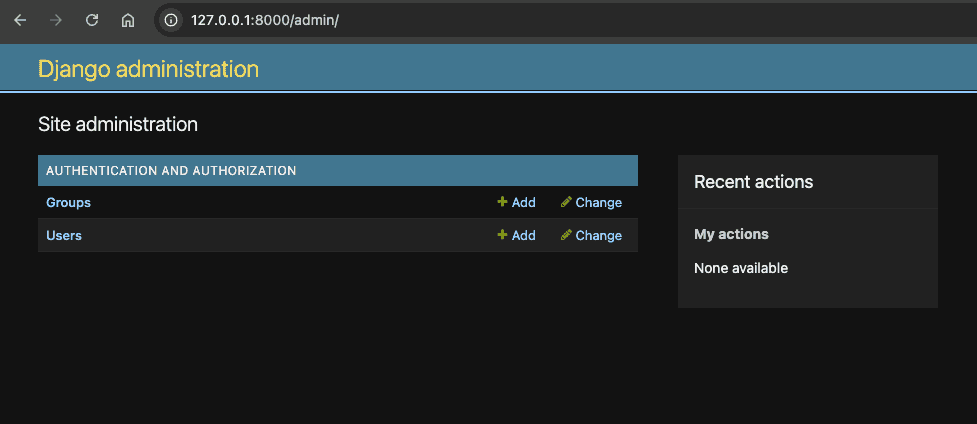Reload the admin page

92,20
